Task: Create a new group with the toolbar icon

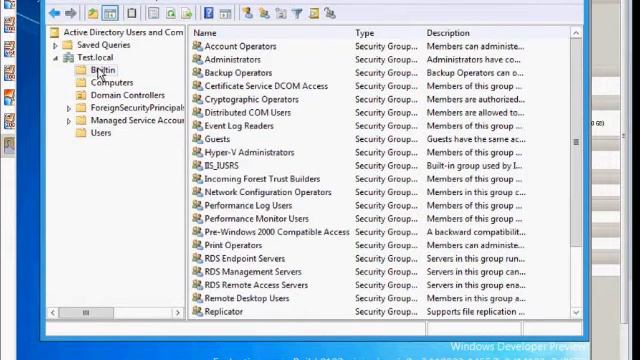Action: click(x=264, y=13)
